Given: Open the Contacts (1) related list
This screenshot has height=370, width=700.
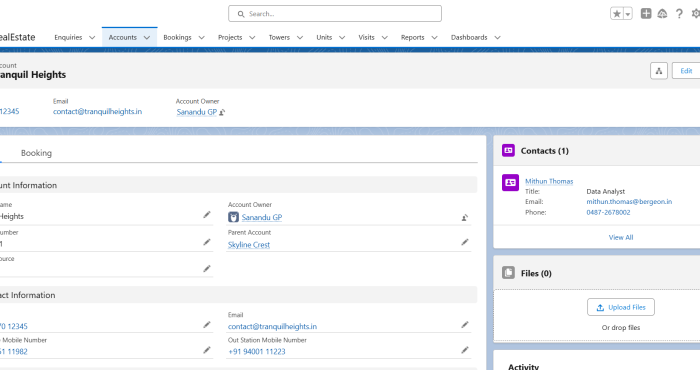Looking at the screenshot, I should click(x=545, y=151).
